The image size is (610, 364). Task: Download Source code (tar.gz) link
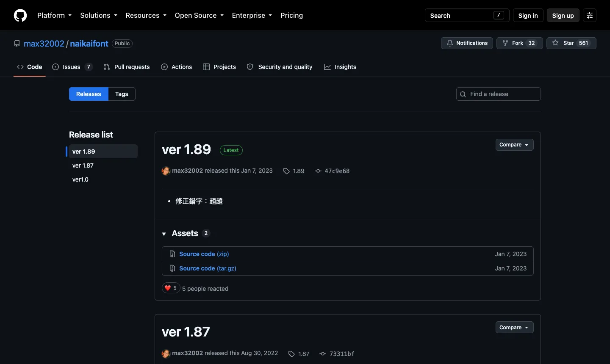pos(208,268)
